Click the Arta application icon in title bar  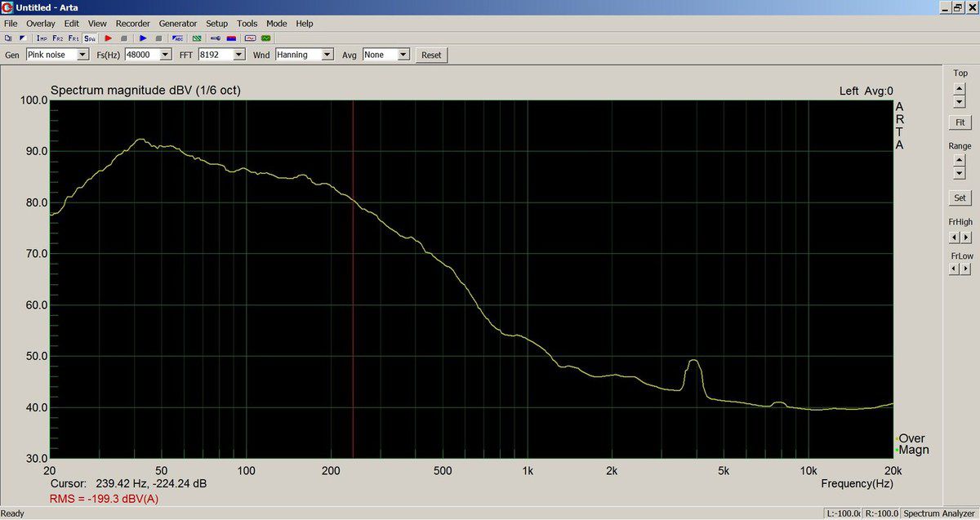click(7, 7)
